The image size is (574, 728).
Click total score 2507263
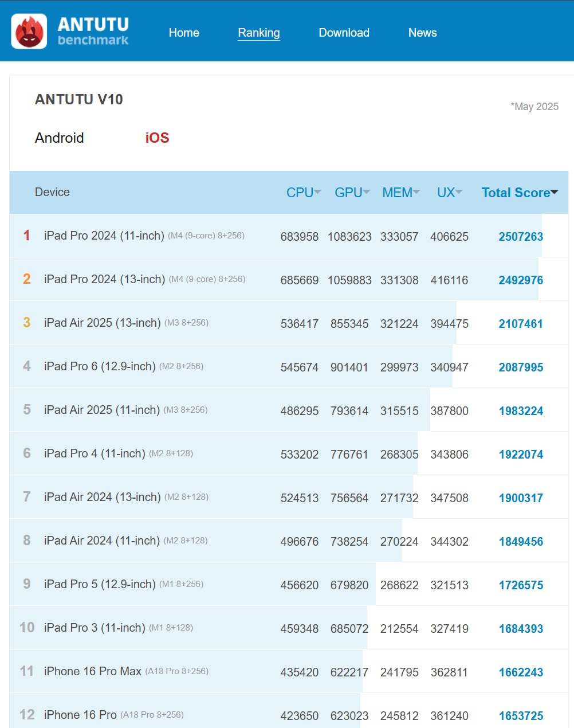(521, 237)
